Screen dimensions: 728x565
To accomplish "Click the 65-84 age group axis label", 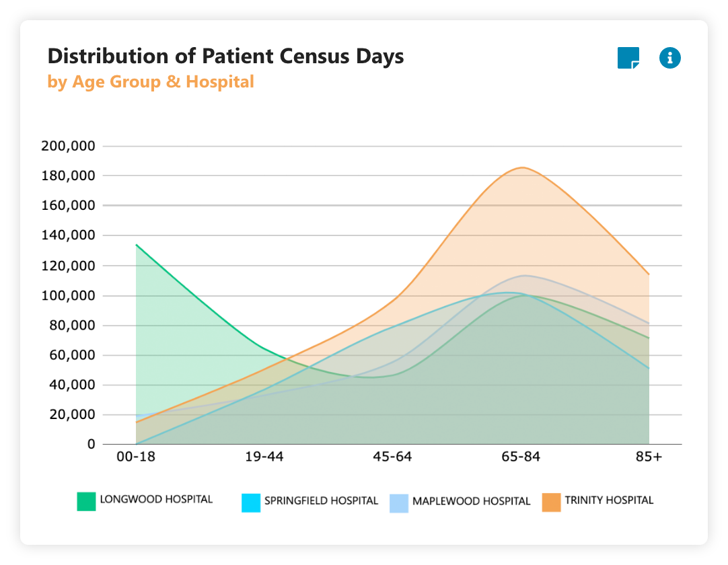I will 521,457.
